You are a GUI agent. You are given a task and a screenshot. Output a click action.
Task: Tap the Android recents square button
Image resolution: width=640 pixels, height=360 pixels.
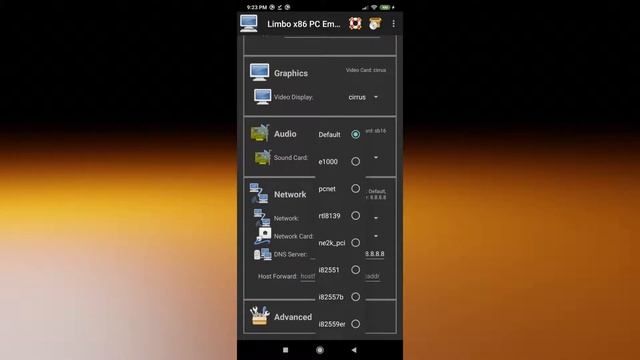coord(285,350)
